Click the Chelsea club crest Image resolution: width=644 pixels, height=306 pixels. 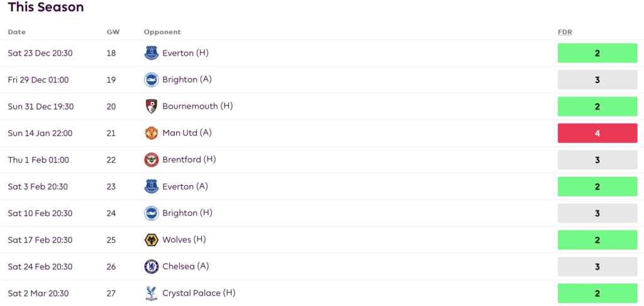[151, 266]
